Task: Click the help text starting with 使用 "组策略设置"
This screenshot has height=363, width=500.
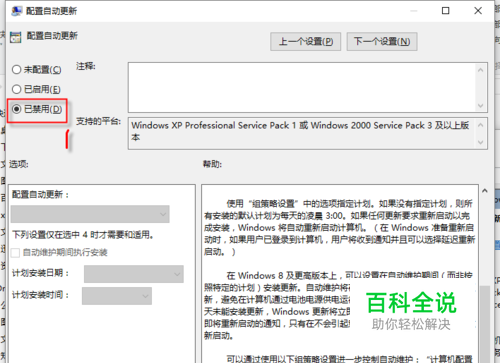Action: [339, 228]
